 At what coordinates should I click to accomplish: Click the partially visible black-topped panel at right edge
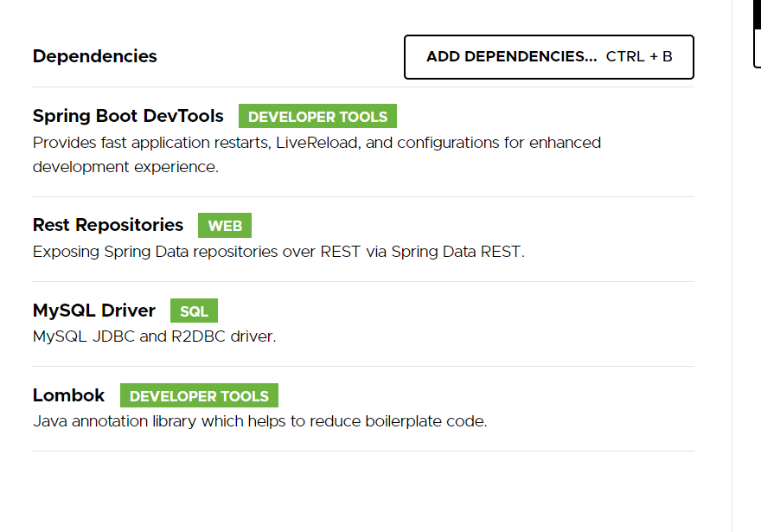(758, 33)
